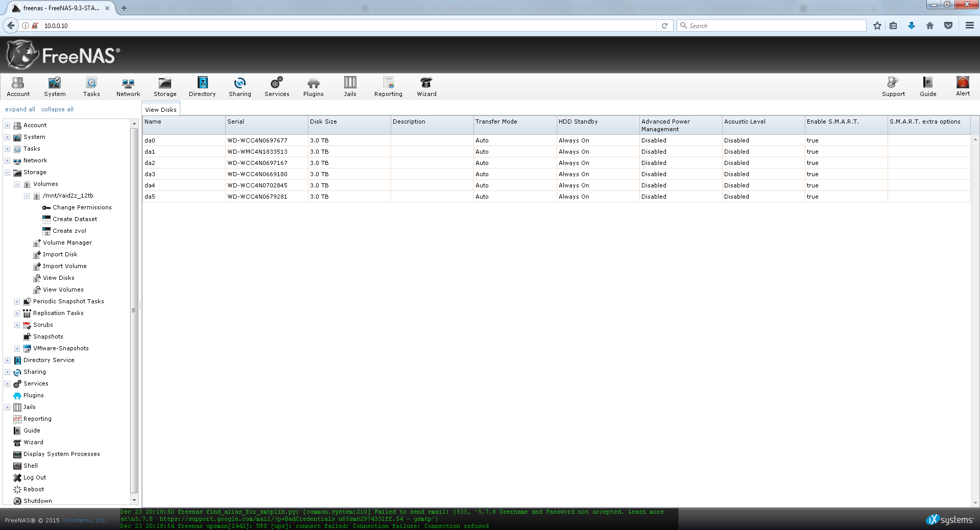This screenshot has height=530, width=980.
Task: Sort table by Name column header
Action: click(184, 125)
